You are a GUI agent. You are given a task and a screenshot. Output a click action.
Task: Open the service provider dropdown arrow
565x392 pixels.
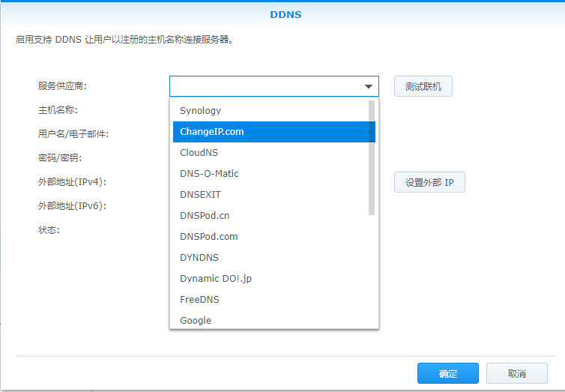tap(368, 86)
